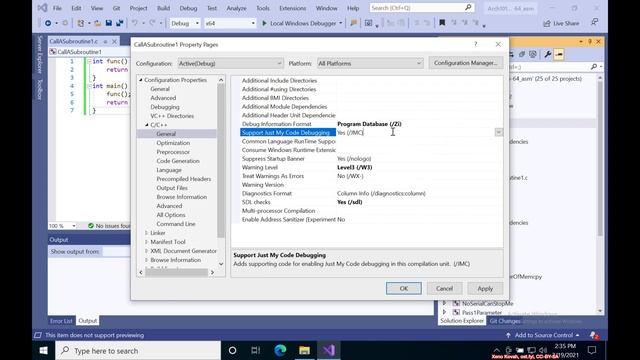This screenshot has width=640, height=360.
Task: Click the bookmark icon in the toolbar
Action: click(x=442, y=23)
